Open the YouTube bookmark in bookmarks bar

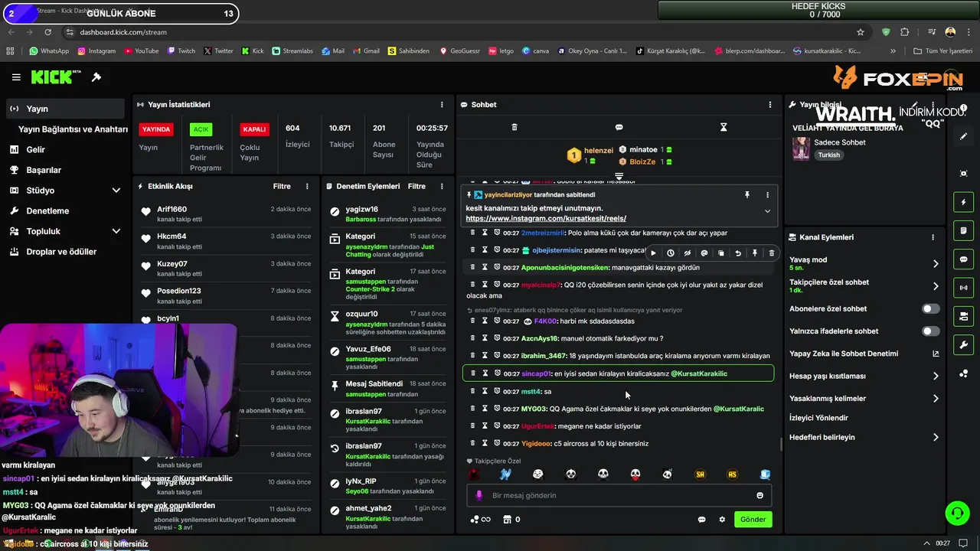140,51
